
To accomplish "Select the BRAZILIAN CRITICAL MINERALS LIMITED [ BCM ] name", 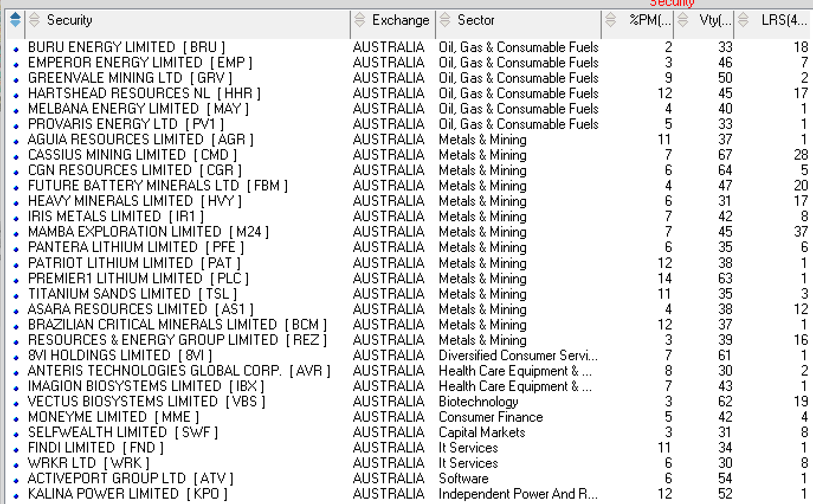I will pos(177,324).
